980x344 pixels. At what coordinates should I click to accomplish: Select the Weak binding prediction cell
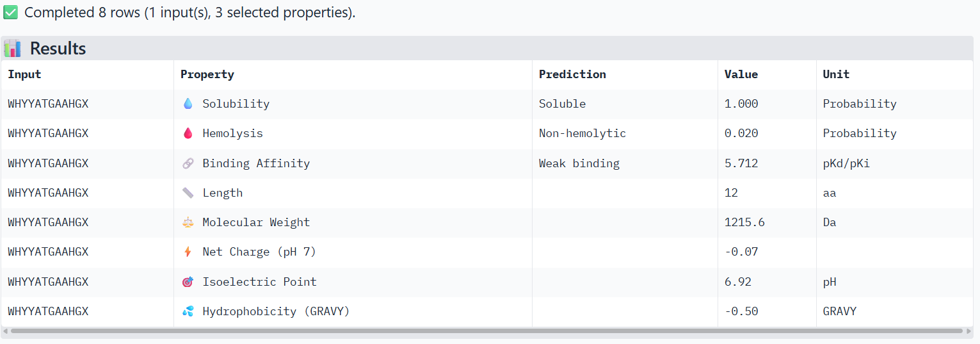click(x=579, y=163)
